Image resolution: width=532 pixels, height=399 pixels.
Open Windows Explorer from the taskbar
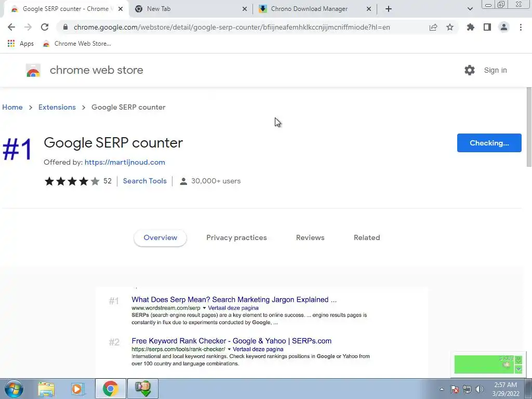point(46,389)
